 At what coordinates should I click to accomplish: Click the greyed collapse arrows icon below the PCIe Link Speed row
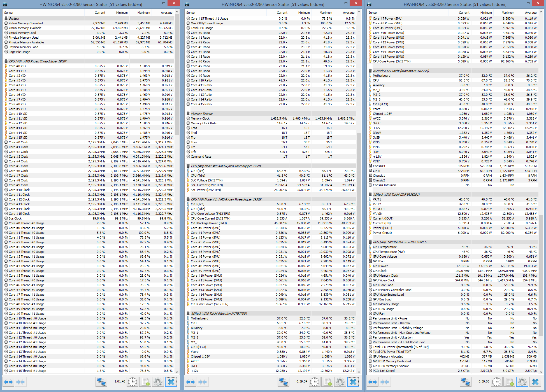tap(384, 382)
